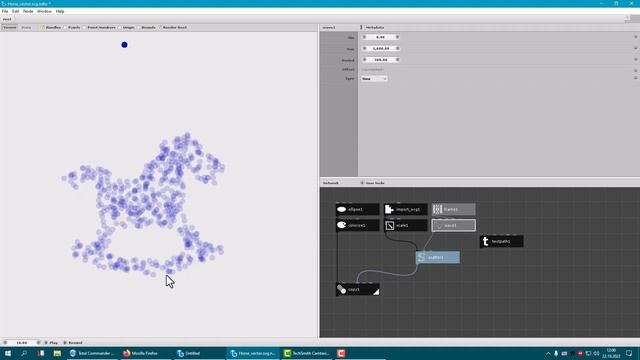Switch to TechSmith Camtasia taskbar window
The width and height of the screenshot is (640, 360).
307,353
